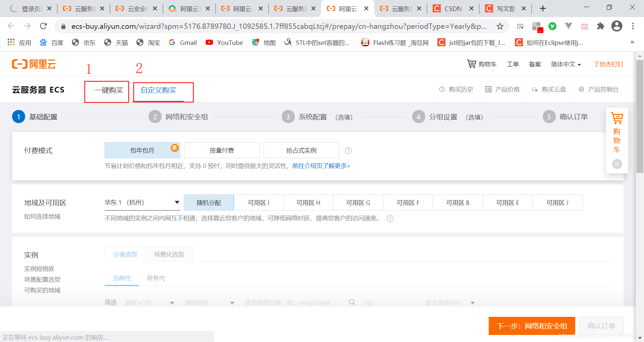Viewport: 644px width, 342px height.
Task: Click the browser back arrow
Action: coord(11,26)
